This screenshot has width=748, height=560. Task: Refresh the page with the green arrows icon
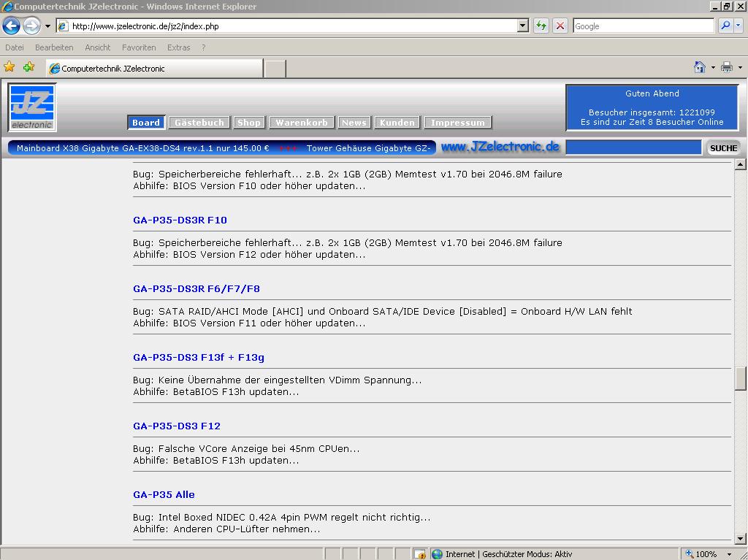click(x=541, y=26)
